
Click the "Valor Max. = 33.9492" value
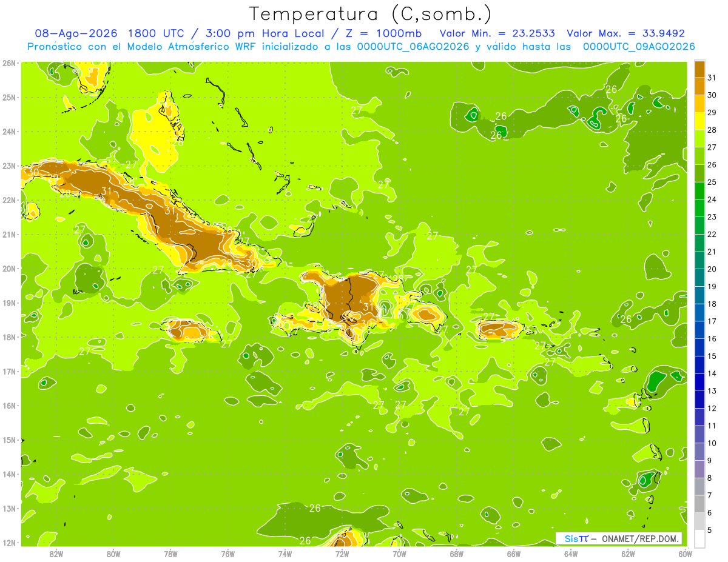click(625, 34)
